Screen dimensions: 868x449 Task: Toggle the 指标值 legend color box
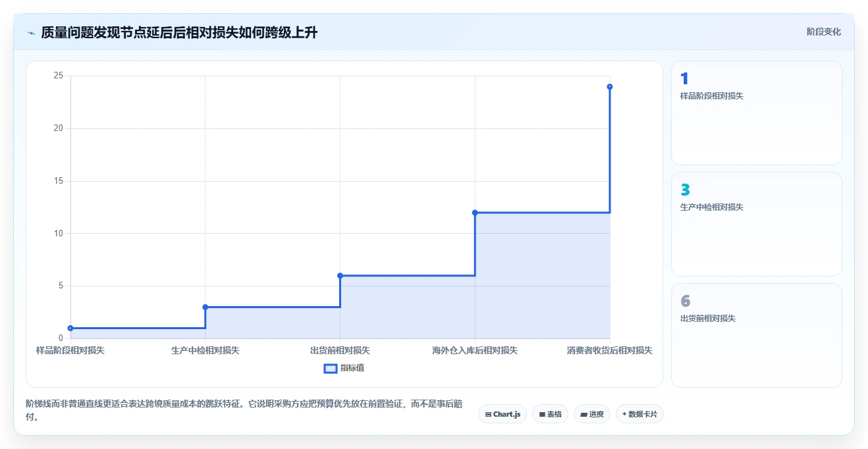pos(331,368)
